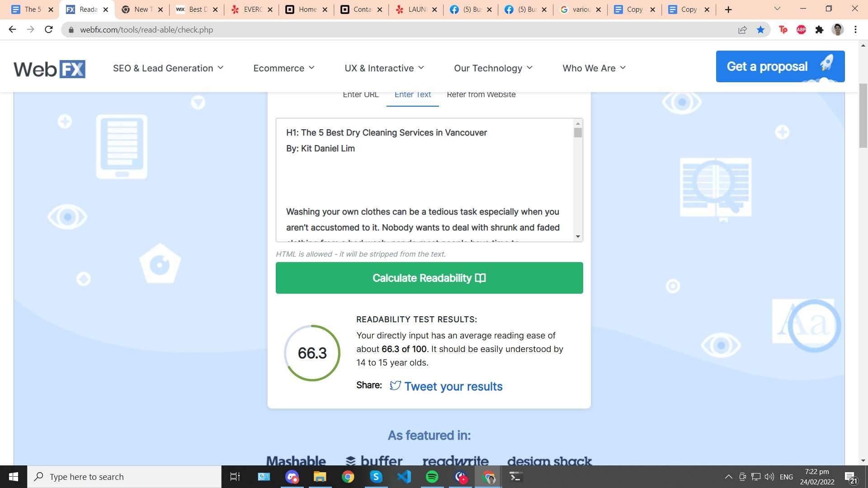
Task: Open Chrome three-dot menu
Action: [x=855, y=30]
